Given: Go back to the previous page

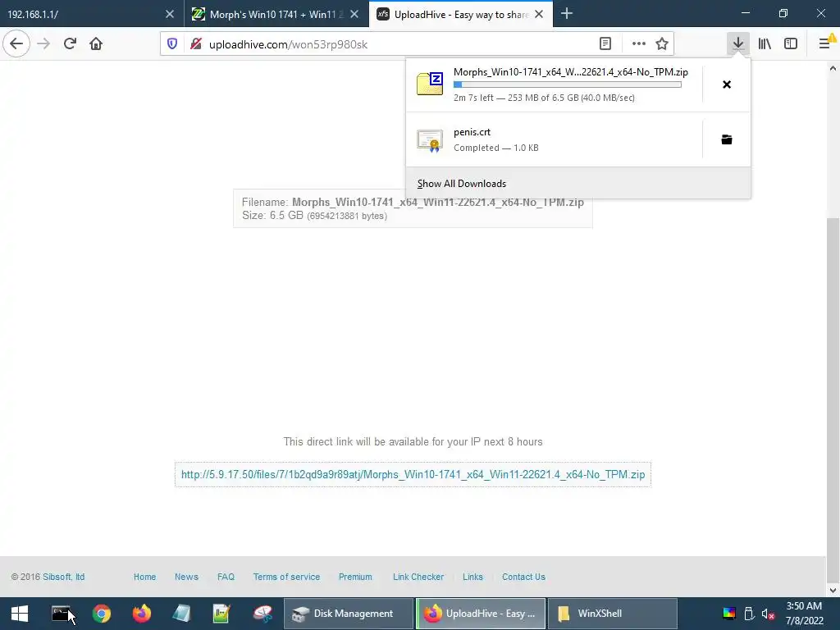Looking at the screenshot, I should [16, 44].
